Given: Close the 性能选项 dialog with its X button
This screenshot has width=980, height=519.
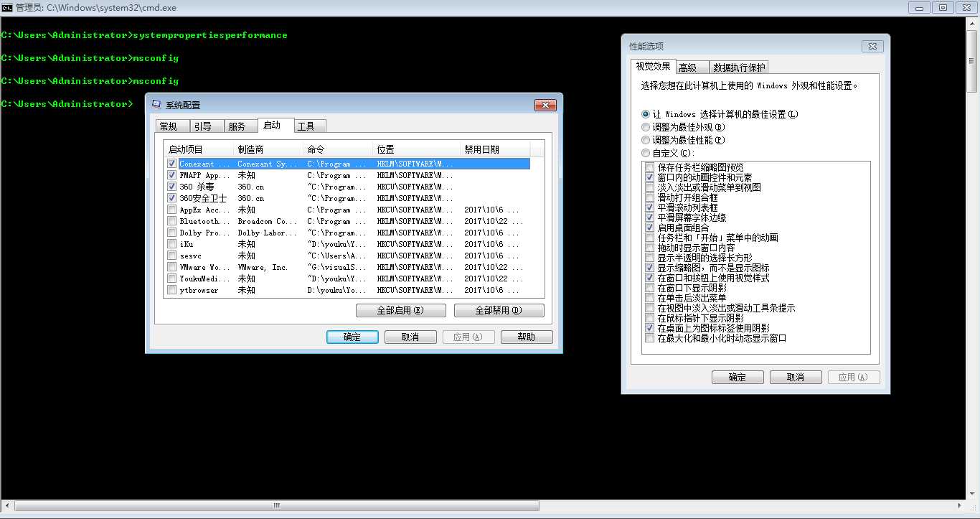Looking at the screenshot, I should (x=872, y=46).
